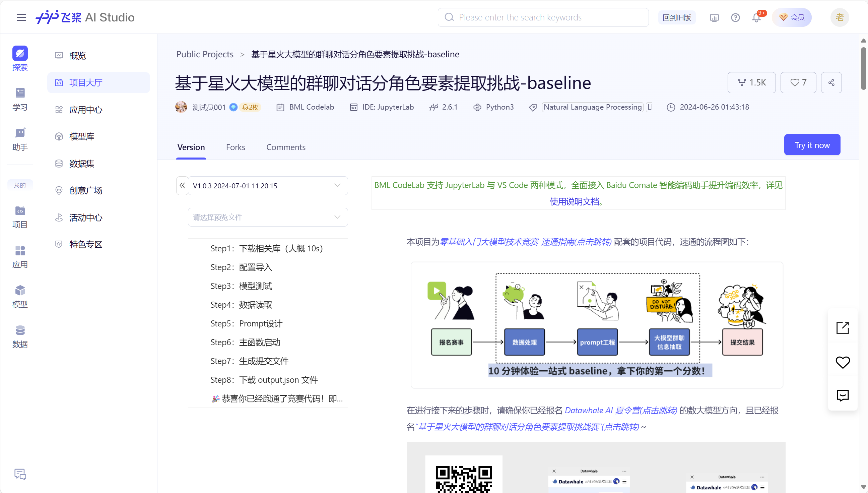Viewport: 868px width, 493px height.
Task: Click the 回到旧版 button
Action: 676,18
